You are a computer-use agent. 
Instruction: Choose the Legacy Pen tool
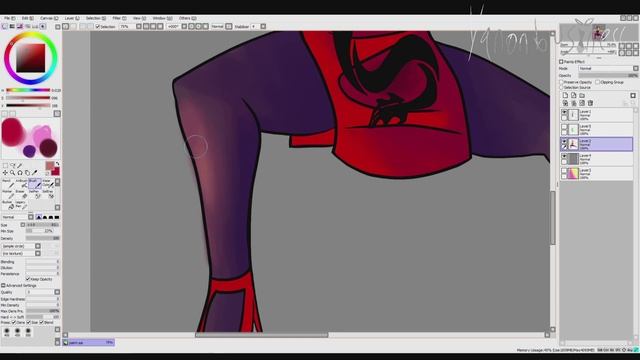(x=21, y=204)
